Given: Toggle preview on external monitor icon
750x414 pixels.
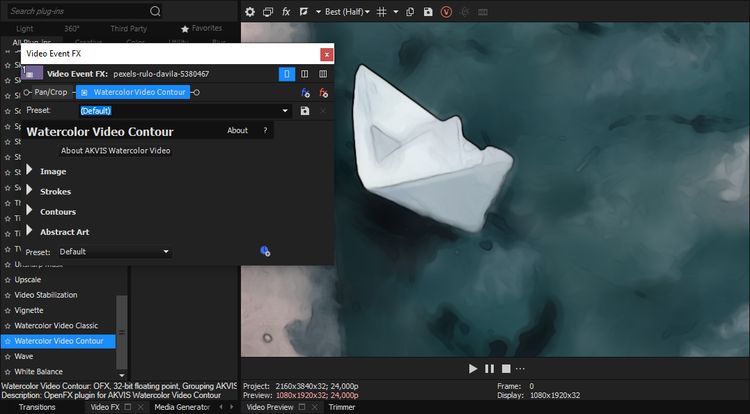Looking at the screenshot, I should (x=268, y=12).
